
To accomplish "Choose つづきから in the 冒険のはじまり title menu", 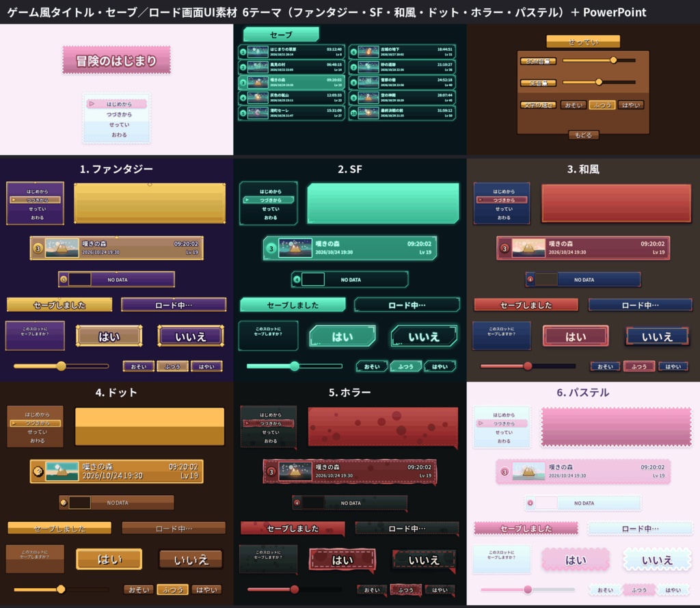I will pyautogui.click(x=119, y=114).
